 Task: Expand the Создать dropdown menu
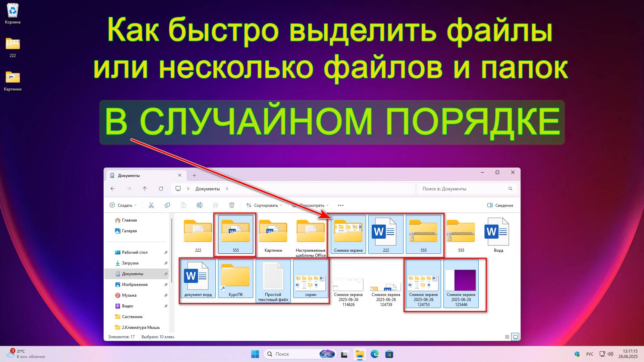tap(123, 205)
